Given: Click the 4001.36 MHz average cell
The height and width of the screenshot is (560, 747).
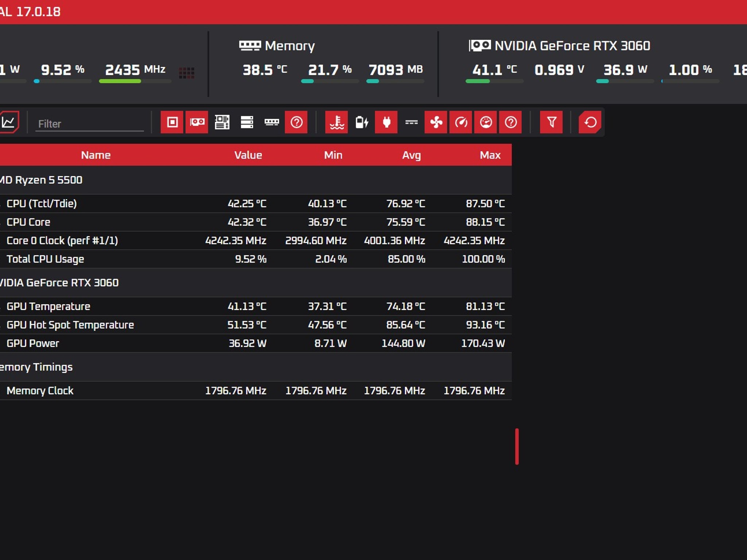Looking at the screenshot, I should click(395, 241).
